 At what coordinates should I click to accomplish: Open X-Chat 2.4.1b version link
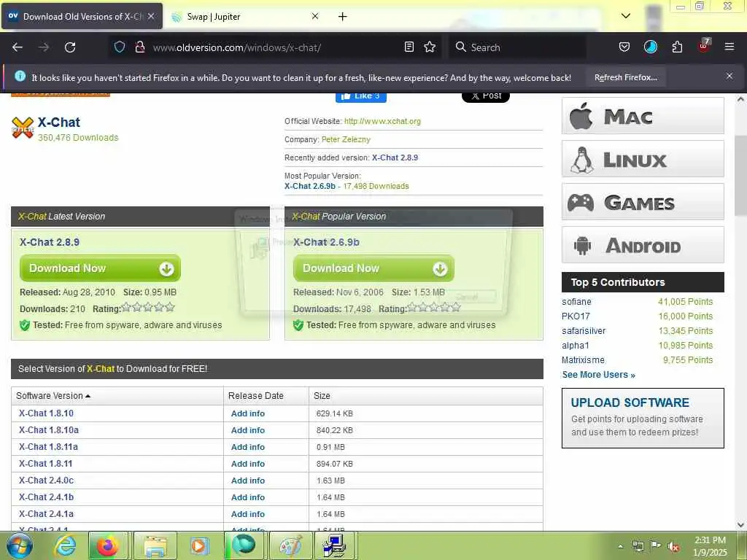46,497
